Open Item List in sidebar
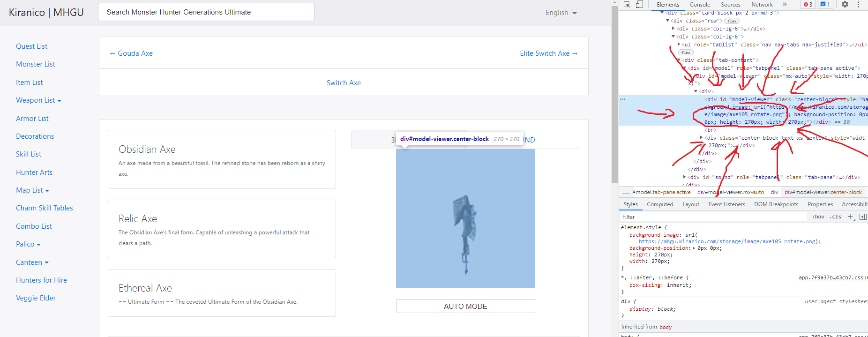 click(30, 82)
